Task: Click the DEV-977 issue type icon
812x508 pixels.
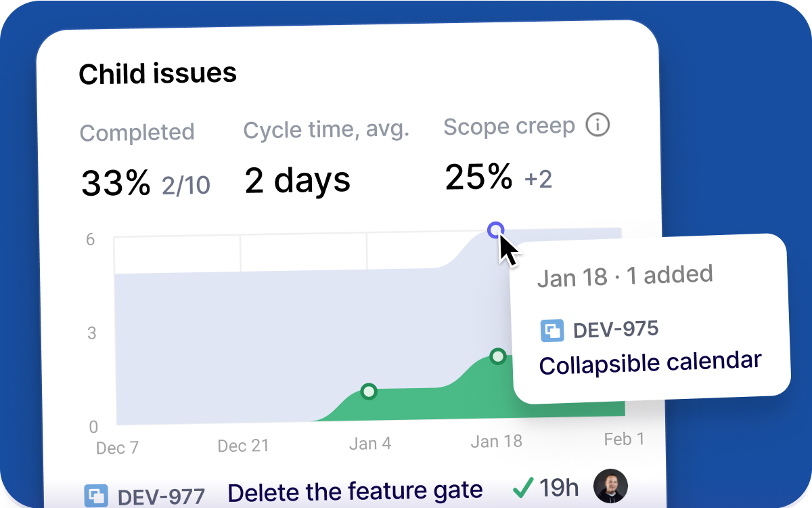Action: 96,495
